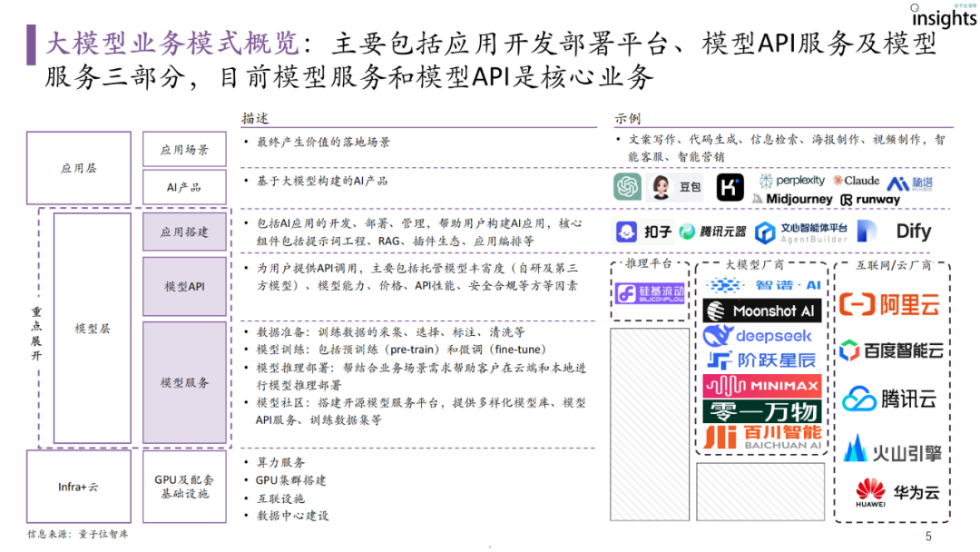Select the 应用场景 box
Image resolution: width=980 pixels, height=552 pixels.
tap(184, 150)
